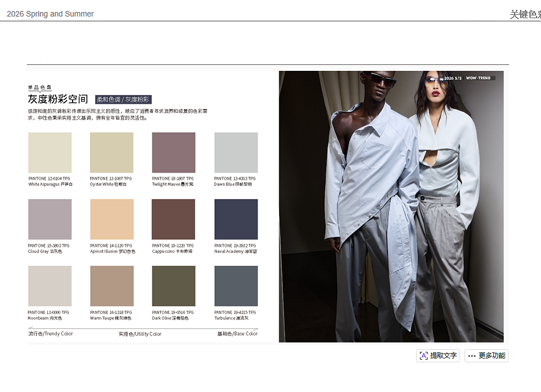This screenshot has height=392, width=541.
Task: Click the PANTONE 13-1007 TPG label
Action: (x=111, y=179)
